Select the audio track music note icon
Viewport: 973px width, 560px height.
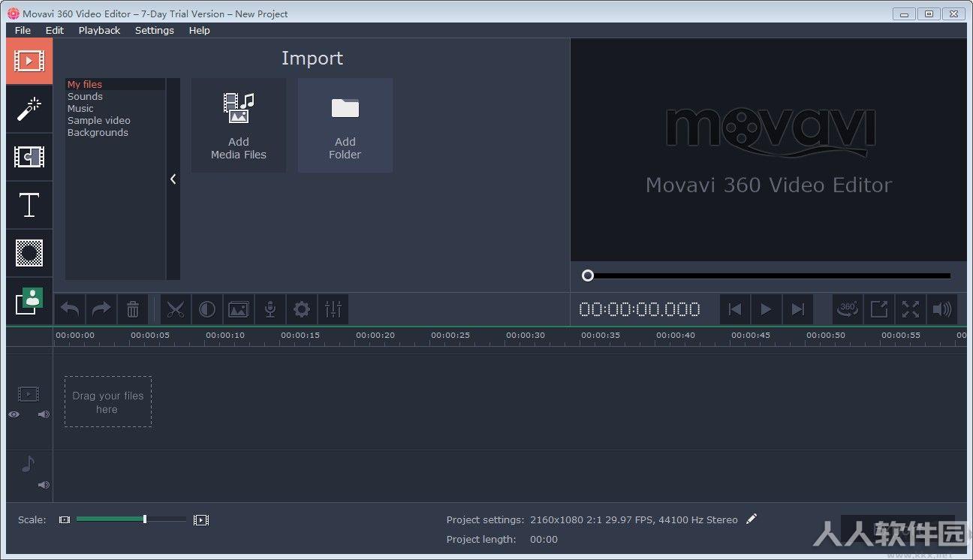[28, 464]
